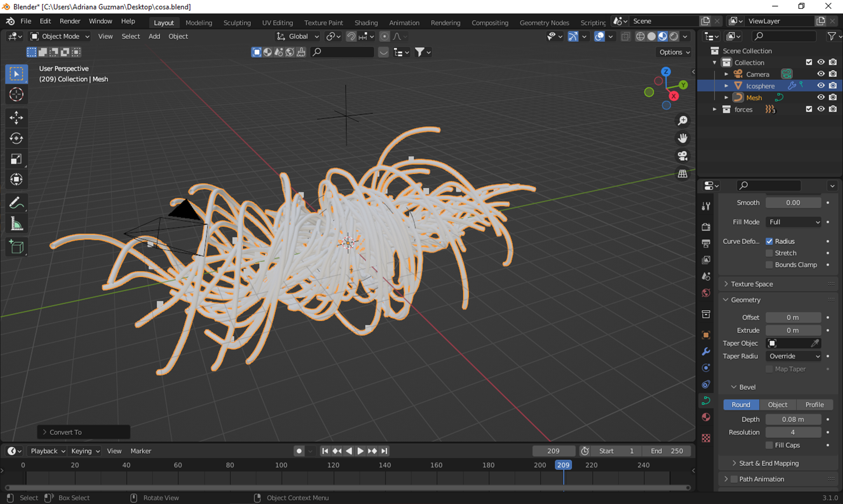Image resolution: width=843 pixels, height=504 pixels.
Task: Open the Global orientation dropdown
Action: (x=298, y=36)
